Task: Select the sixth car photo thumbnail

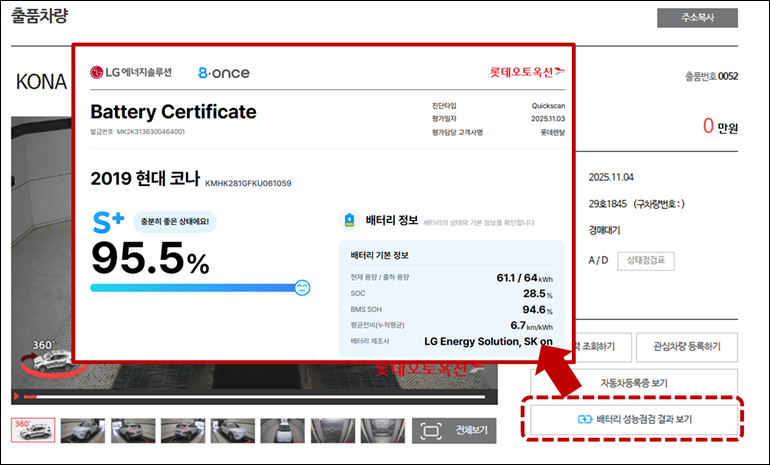Action: 283,430
